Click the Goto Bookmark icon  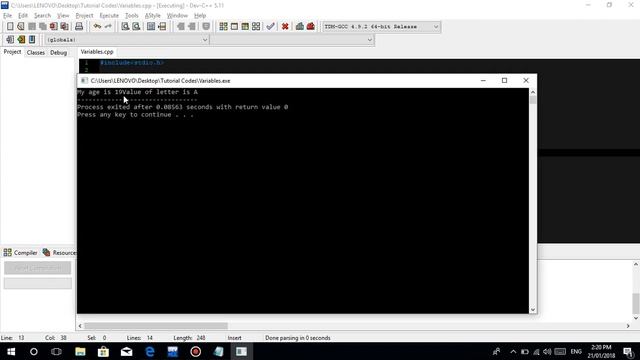click(x=32, y=40)
